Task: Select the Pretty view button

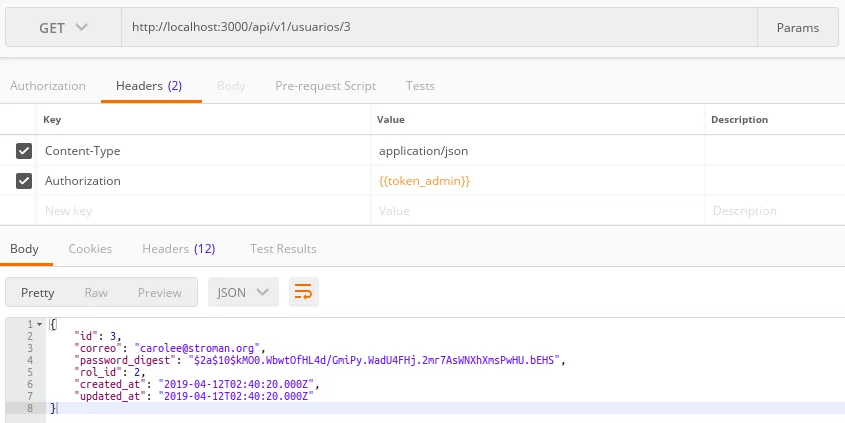Action: (38, 293)
